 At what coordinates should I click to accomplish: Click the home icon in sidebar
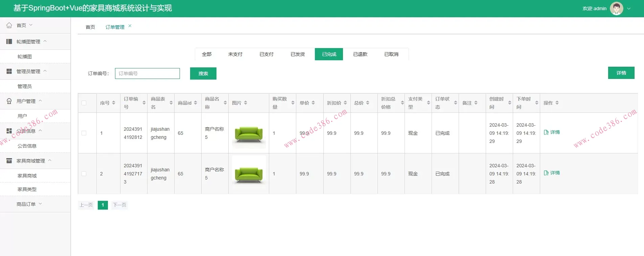click(x=9, y=25)
